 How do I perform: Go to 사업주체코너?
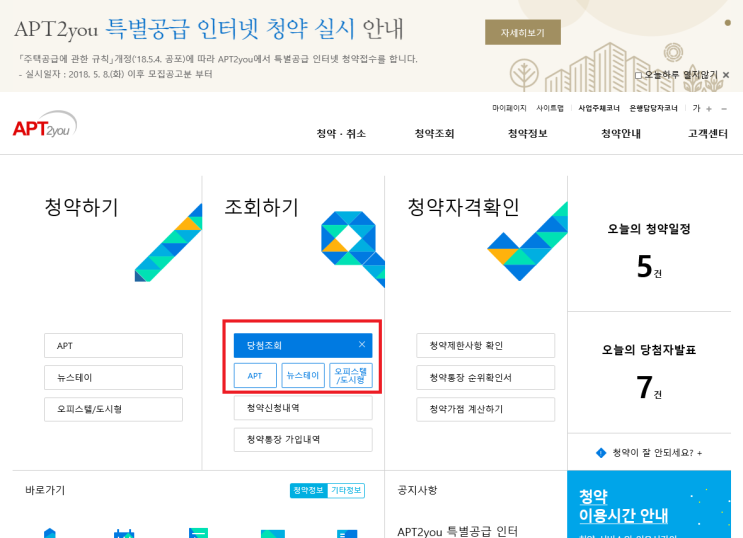pos(598,108)
